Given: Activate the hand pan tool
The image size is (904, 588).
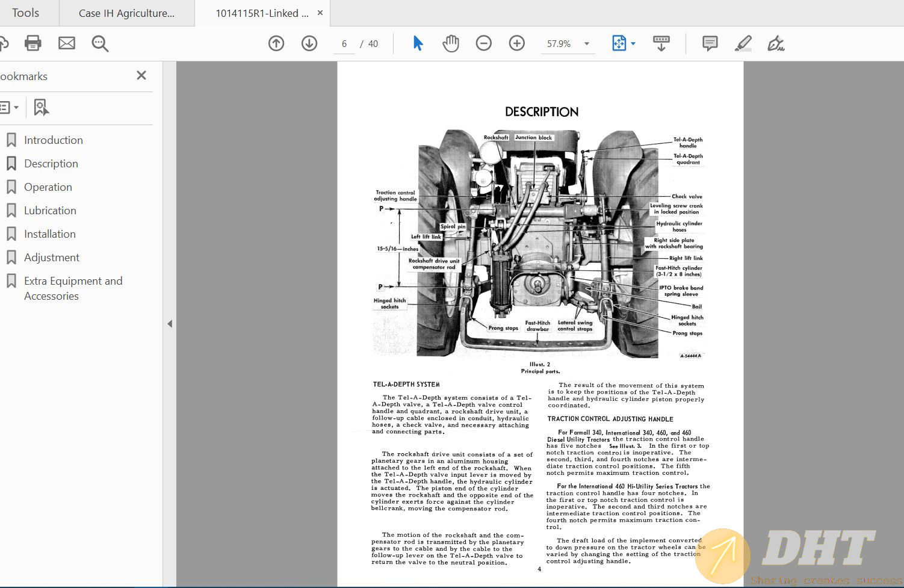Looking at the screenshot, I should tap(451, 43).
